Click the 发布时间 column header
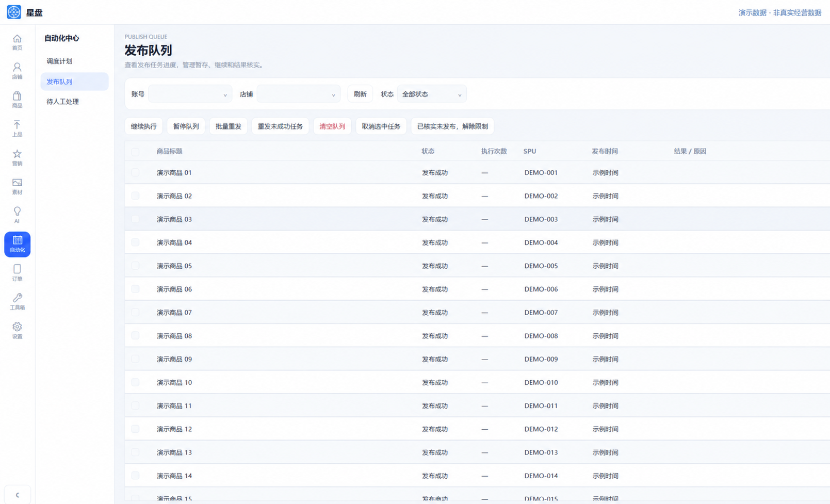 [x=605, y=152]
